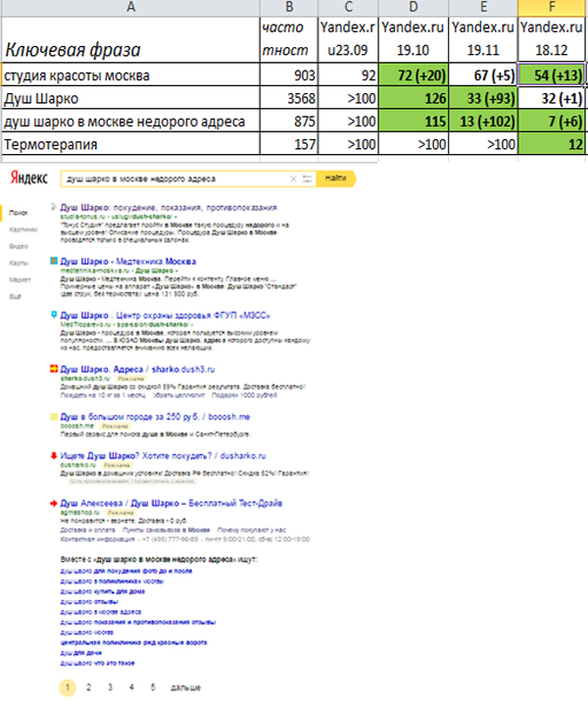Image resolution: width=588 pixels, height=707 pixels.
Task: Click favicon of booosh.me ad
Action: click(54, 417)
